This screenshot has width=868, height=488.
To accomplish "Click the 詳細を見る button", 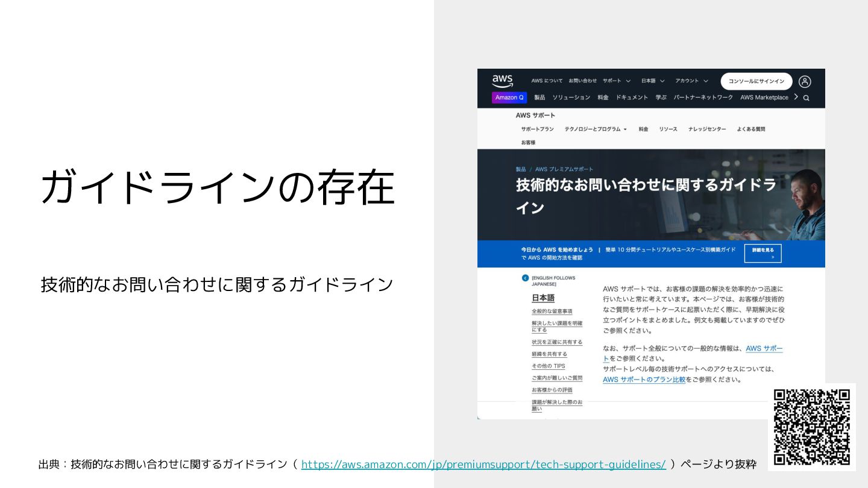I will point(763,254).
